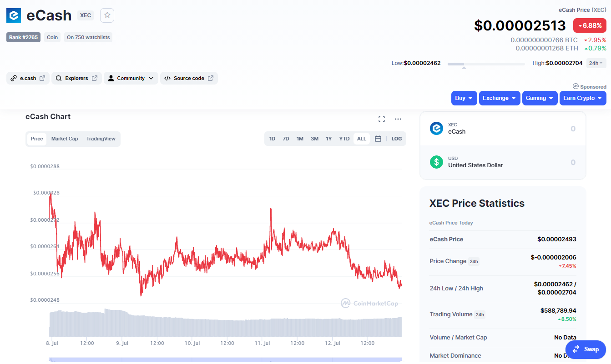Select the 1M time range

(300, 139)
